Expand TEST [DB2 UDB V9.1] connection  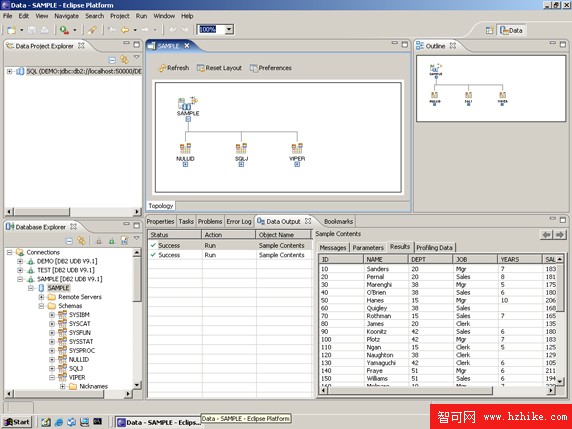(20, 270)
